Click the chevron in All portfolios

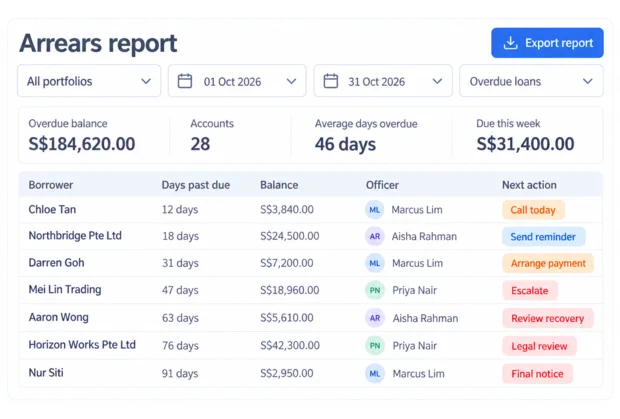(x=146, y=81)
